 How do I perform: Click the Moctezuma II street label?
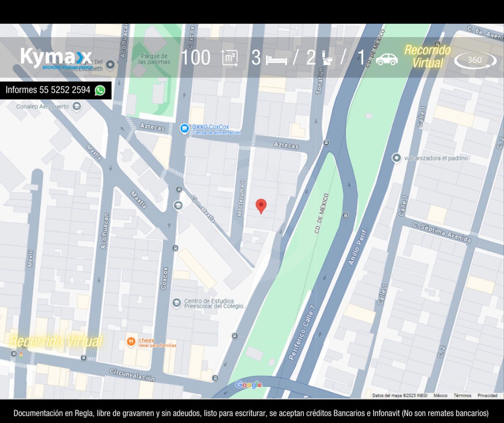pos(241,198)
